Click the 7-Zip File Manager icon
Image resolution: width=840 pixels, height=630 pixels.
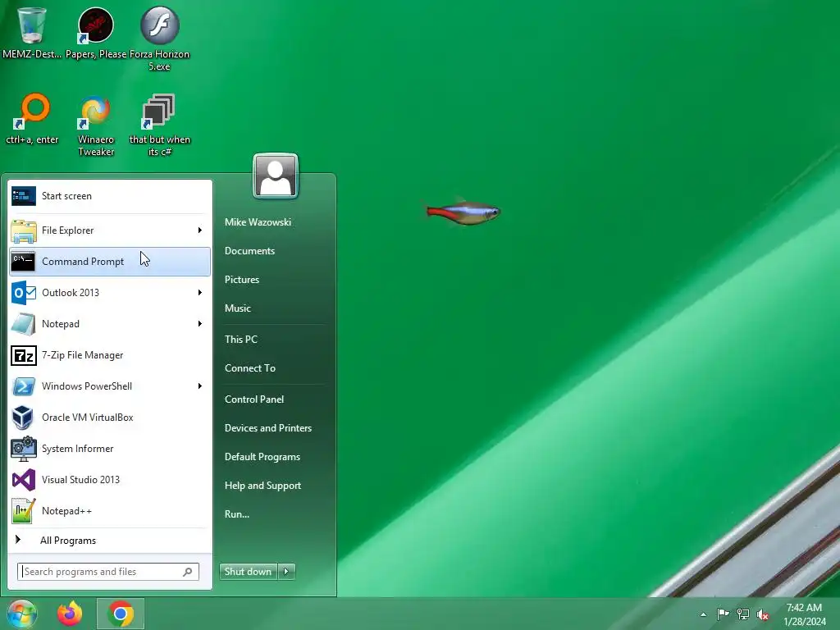tap(24, 355)
